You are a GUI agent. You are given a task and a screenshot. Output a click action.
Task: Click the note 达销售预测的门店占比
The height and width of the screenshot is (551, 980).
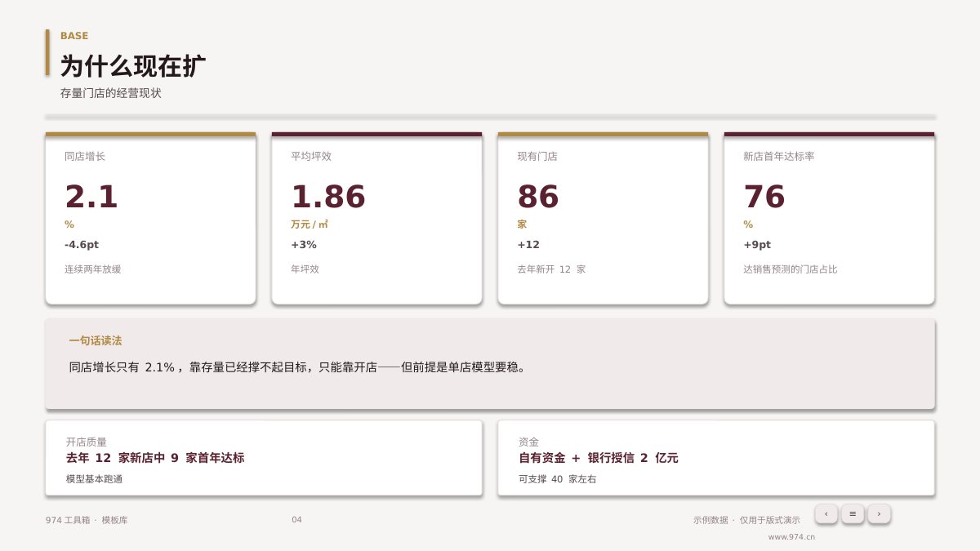click(791, 269)
